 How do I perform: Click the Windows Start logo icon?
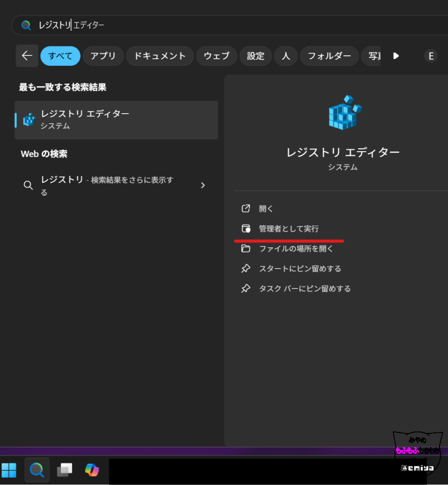pos(9,470)
